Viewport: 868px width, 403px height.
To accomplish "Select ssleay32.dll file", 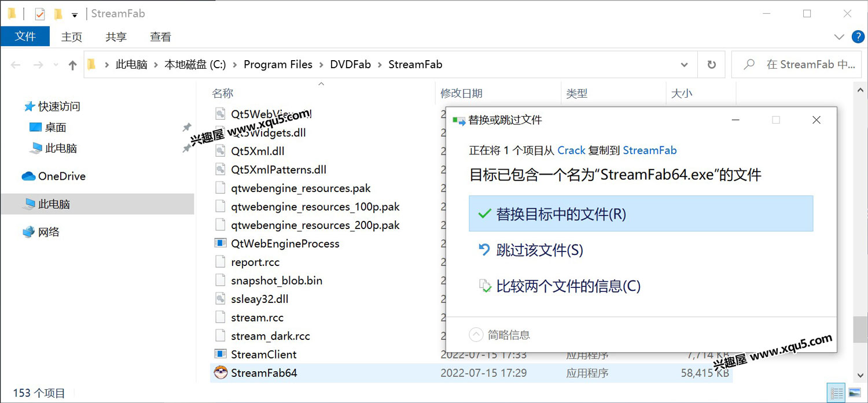I will (x=259, y=299).
